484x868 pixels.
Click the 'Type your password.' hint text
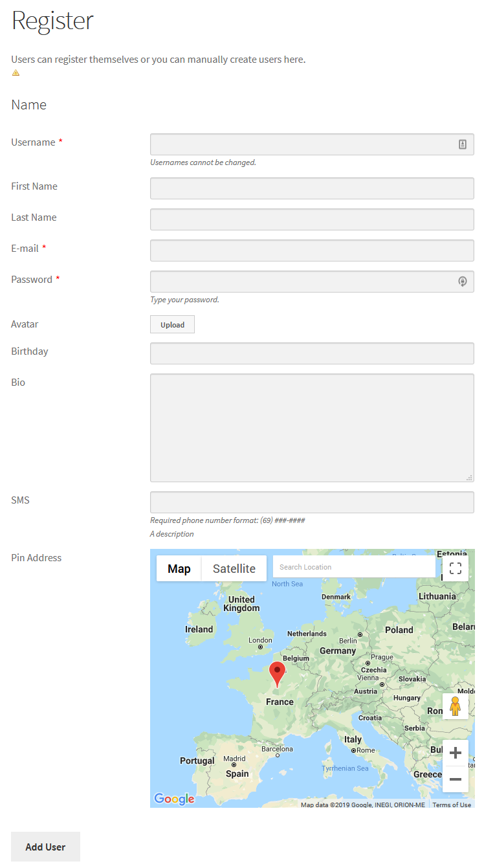coord(184,300)
